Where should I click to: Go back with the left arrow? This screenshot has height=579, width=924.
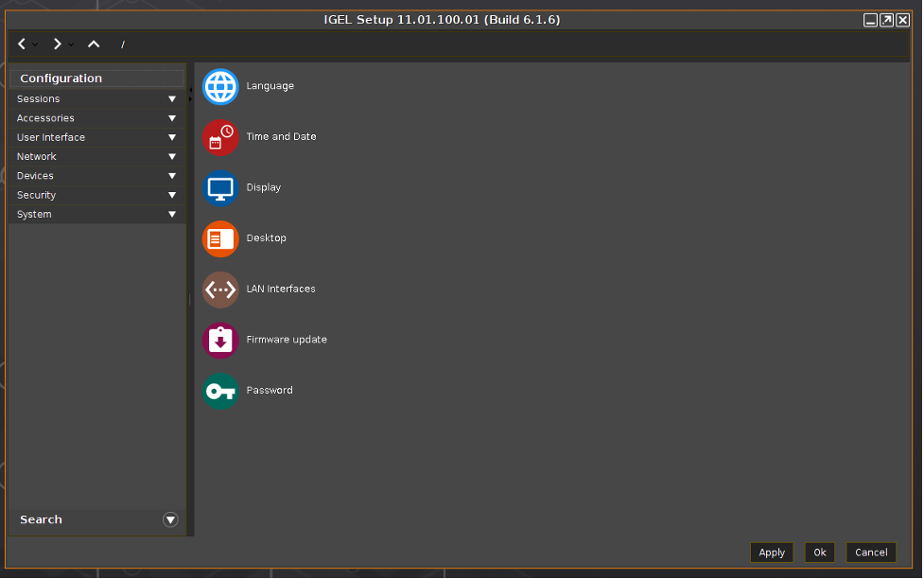click(x=22, y=44)
